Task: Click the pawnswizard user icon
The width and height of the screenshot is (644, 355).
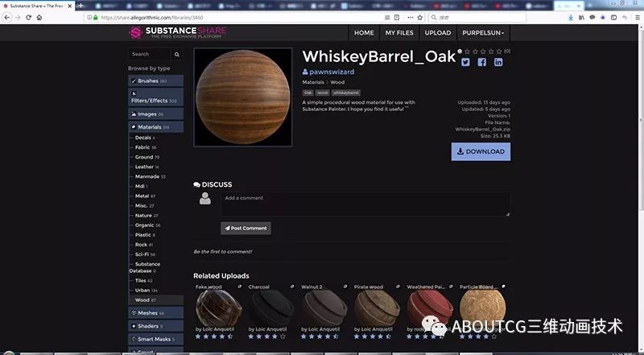Action: click(305, 72)
